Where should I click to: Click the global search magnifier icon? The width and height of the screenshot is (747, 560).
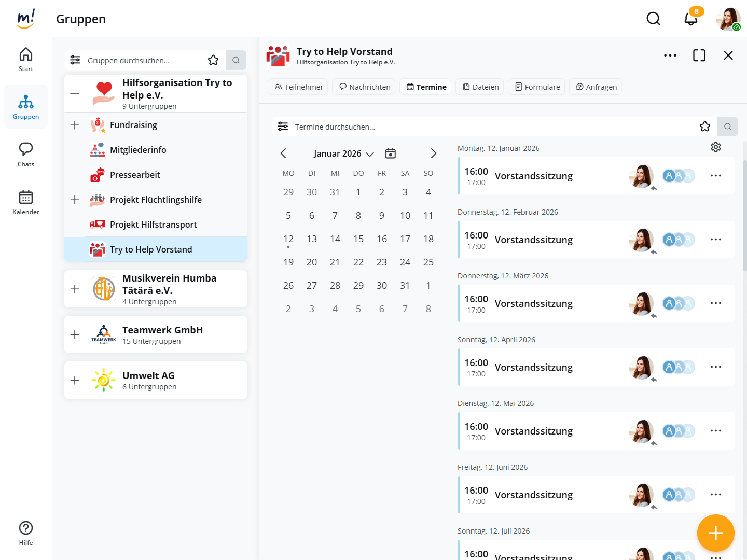tap(653, 19)
